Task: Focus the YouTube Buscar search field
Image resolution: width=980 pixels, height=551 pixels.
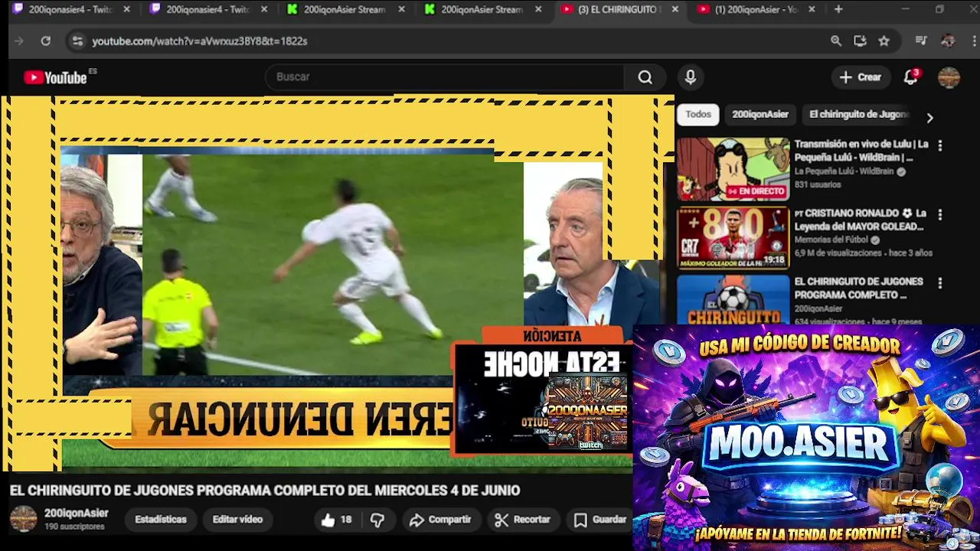Action: (x=444, y=77)
